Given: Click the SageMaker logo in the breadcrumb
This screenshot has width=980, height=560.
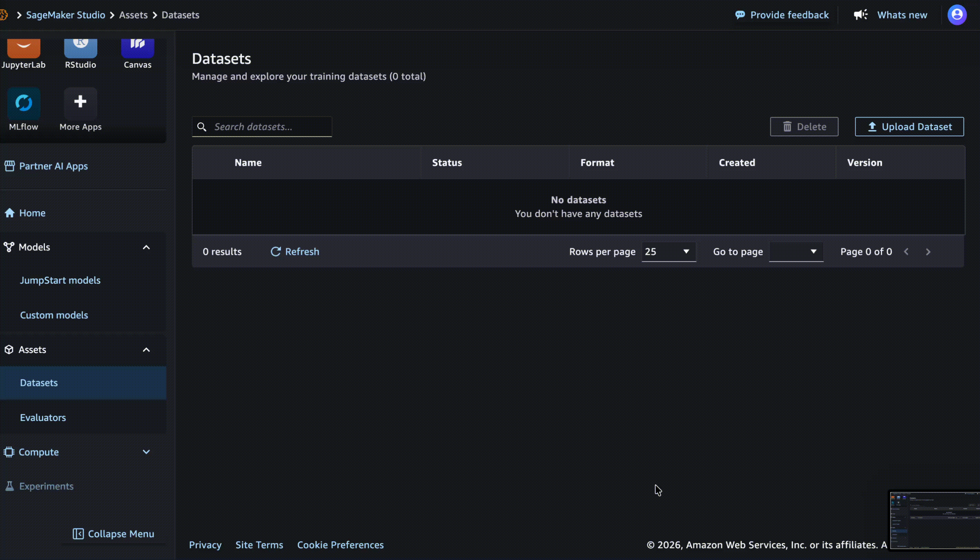Looking at the screenshot, I should [x=4, y=15].
